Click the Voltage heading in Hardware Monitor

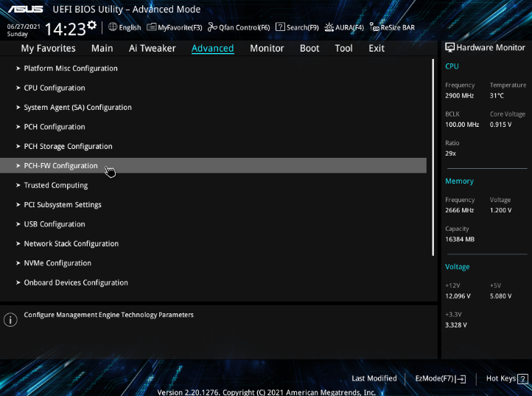click(457, 267)
